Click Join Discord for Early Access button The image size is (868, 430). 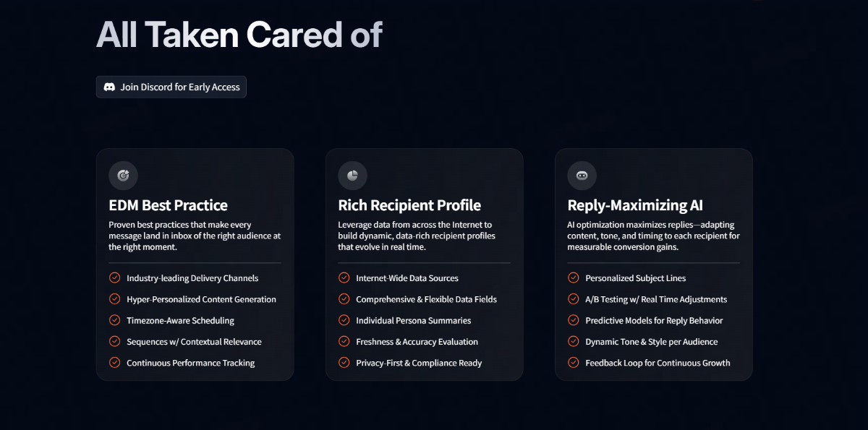tap(171, 87)
